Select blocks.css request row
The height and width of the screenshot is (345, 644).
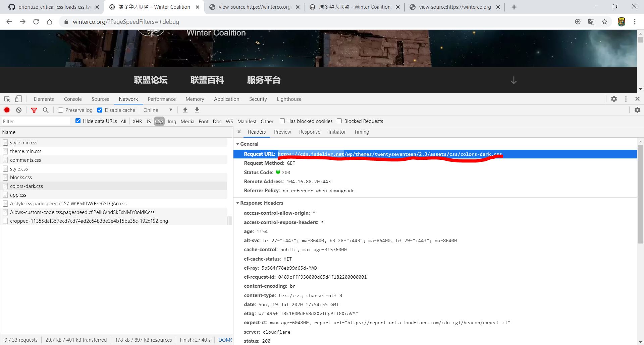point(114,177)
